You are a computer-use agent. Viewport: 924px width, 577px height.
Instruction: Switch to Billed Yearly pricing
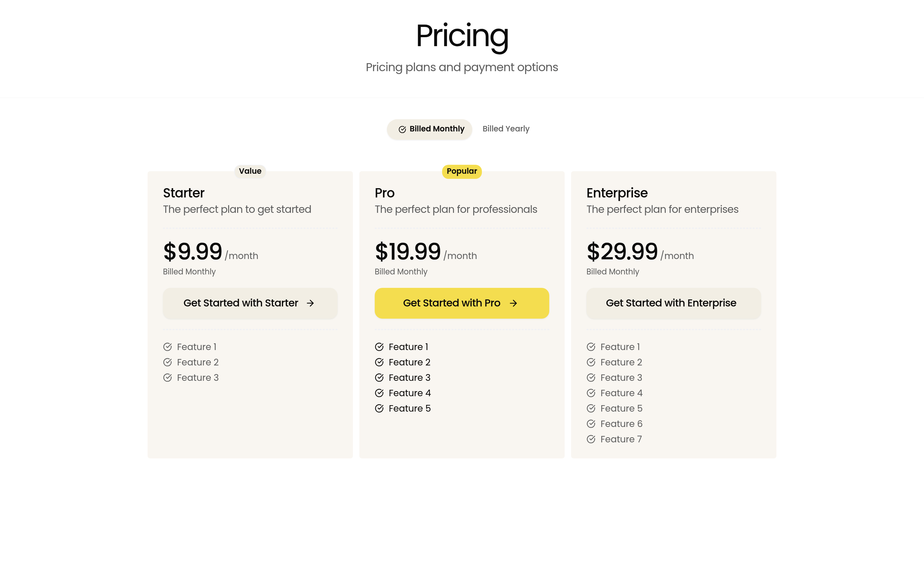click(x=506, y=129)
